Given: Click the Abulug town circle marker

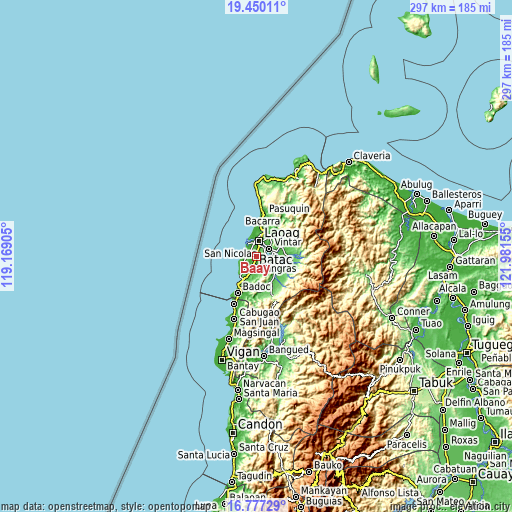Looking at the screenshot, I should [x=417, y=194].
